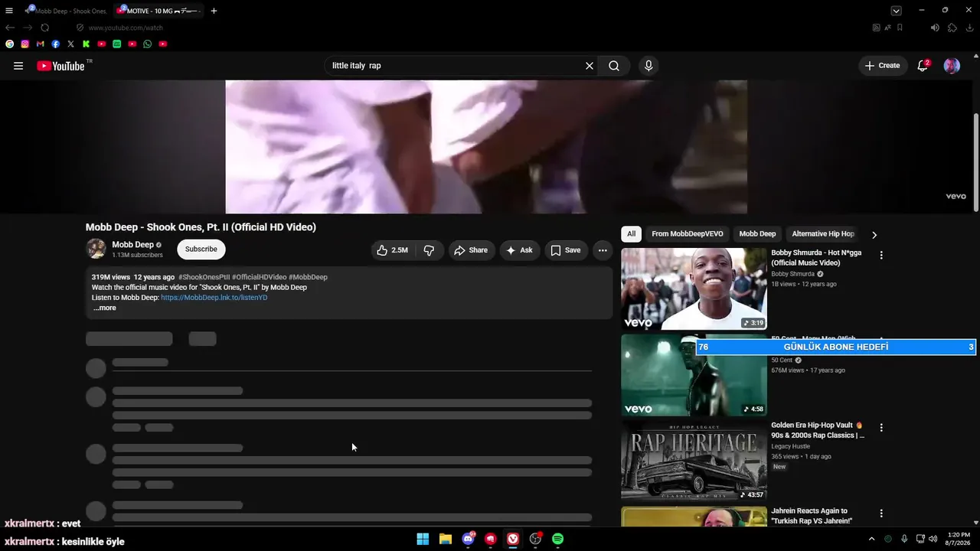The image size is (980, 551).
Task: Dislike the Shook Ones video
Action: coord(429,250)
